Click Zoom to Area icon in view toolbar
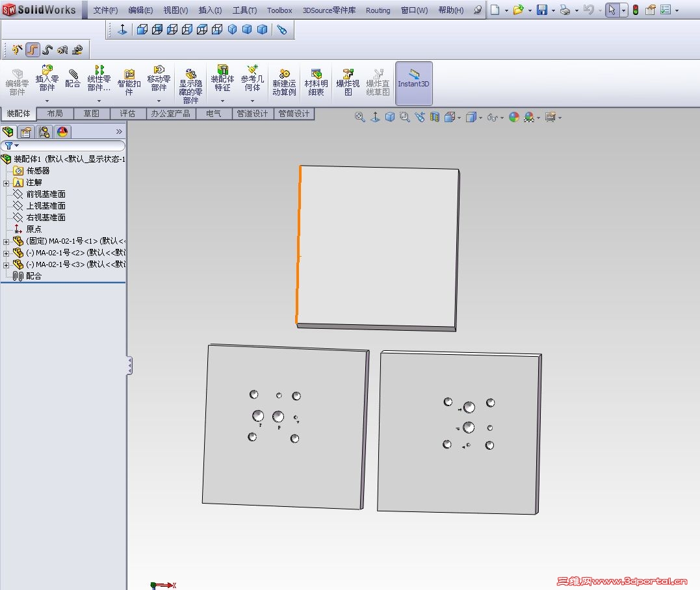Viewport: 700px width, 590px height. tap(405, 118)
